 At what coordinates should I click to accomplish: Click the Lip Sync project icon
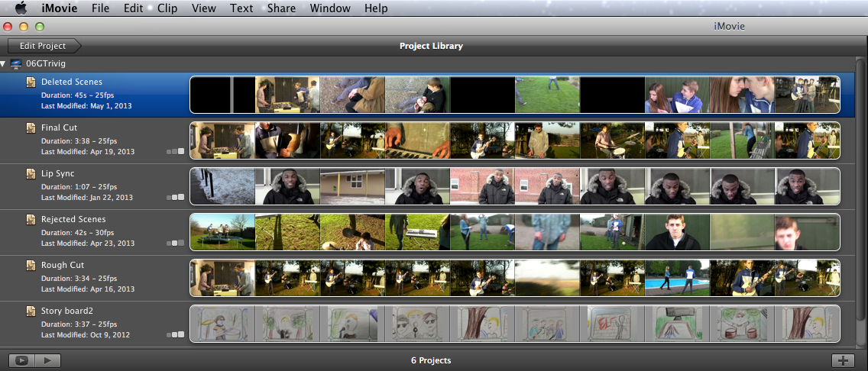click(31, 174)
